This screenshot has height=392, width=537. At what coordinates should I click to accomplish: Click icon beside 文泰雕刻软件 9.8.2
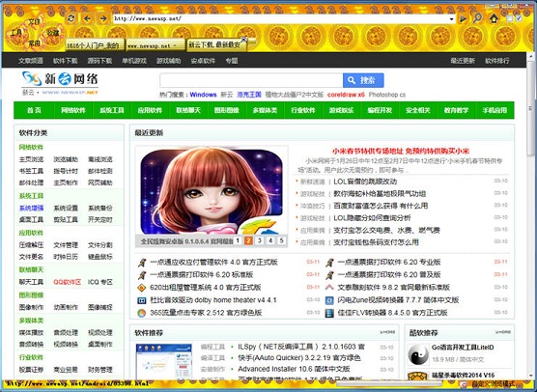pyautogui.click(x=329, y=288)
